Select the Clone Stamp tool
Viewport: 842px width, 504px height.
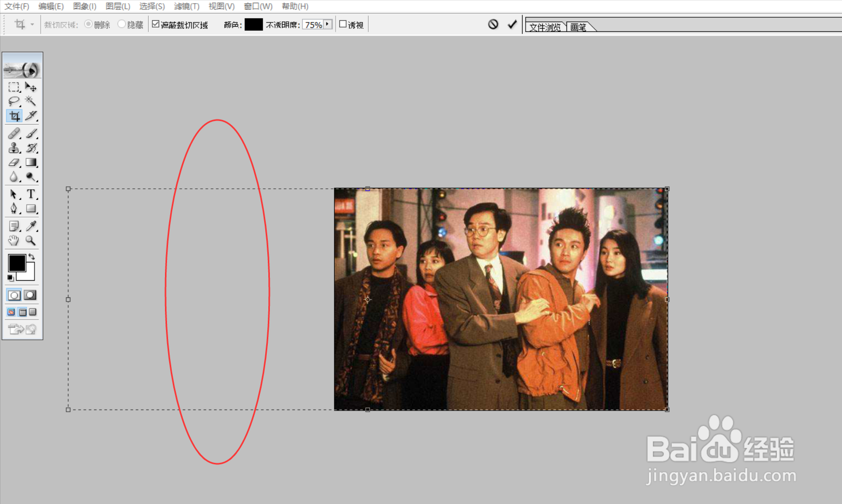(x=14, y=148)
